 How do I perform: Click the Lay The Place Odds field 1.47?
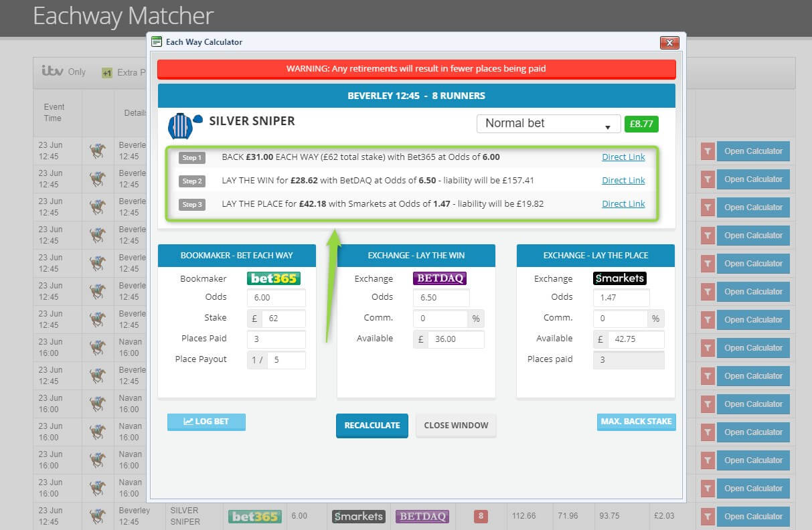(621, 298)
